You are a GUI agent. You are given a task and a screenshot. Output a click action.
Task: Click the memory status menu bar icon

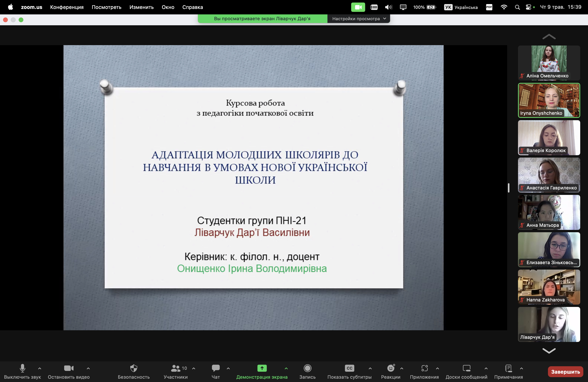pos(374,7)
